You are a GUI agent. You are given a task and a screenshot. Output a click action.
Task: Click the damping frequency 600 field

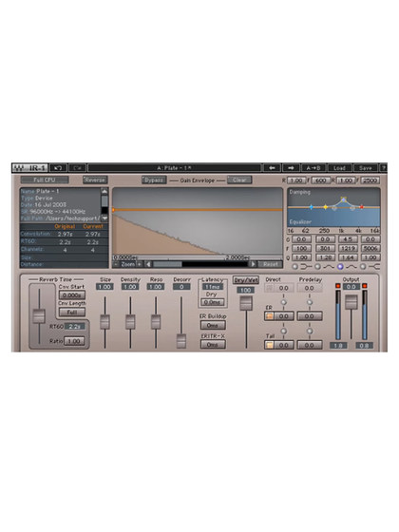(x=321, y=180)
